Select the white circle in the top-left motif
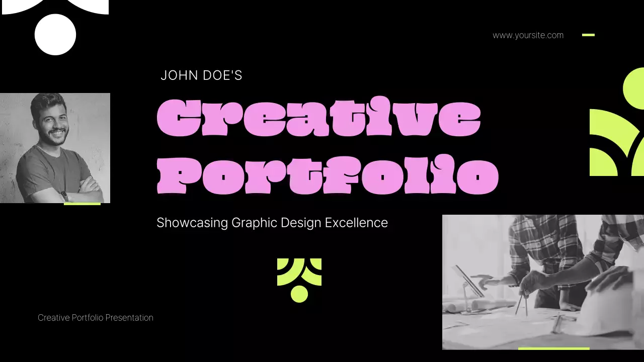 (54, 34)
